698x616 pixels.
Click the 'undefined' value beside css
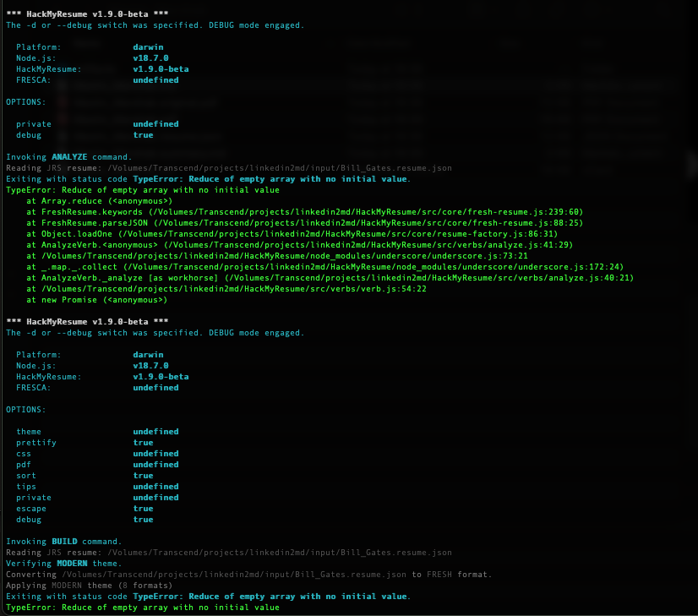click(155, 454)
